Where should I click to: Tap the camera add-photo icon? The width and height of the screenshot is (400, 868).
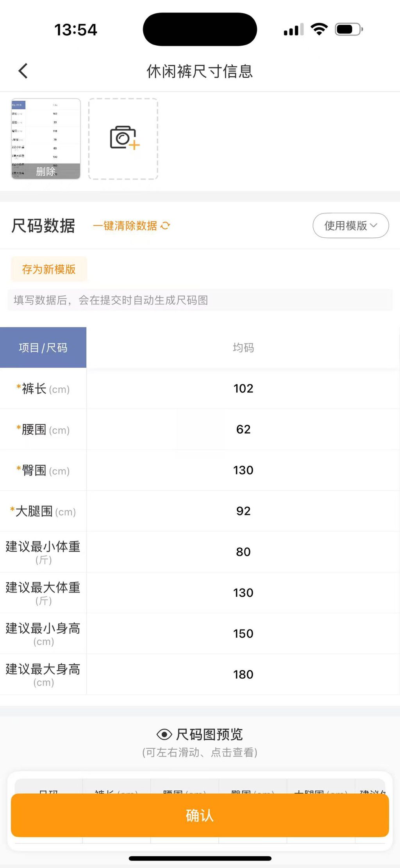point(123,138)
